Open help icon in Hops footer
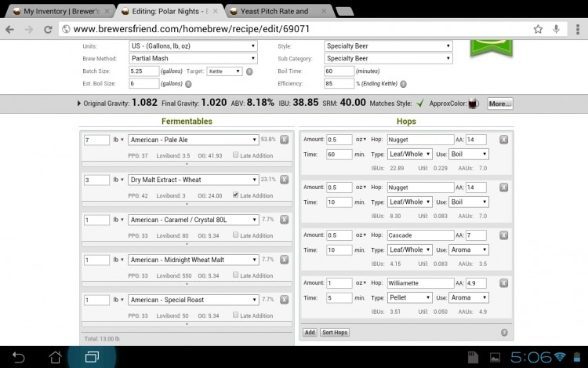Image resolution: width=588 pixels, height=368 pixels. [x=504, y=333]
